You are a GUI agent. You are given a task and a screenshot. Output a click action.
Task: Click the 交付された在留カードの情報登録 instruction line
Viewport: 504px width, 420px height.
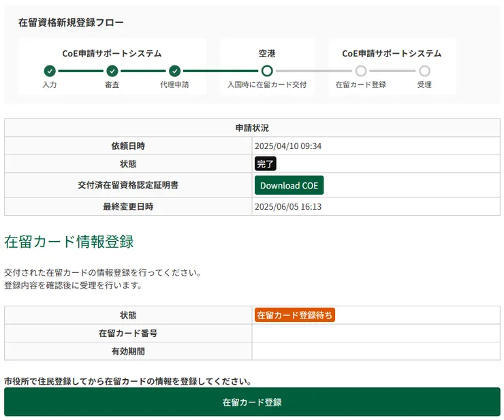tap(103, 272)
